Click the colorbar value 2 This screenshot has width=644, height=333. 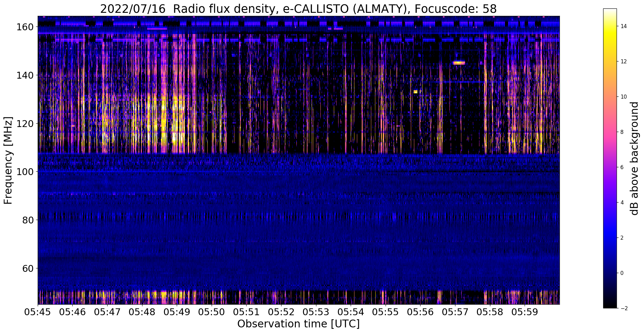622,238
